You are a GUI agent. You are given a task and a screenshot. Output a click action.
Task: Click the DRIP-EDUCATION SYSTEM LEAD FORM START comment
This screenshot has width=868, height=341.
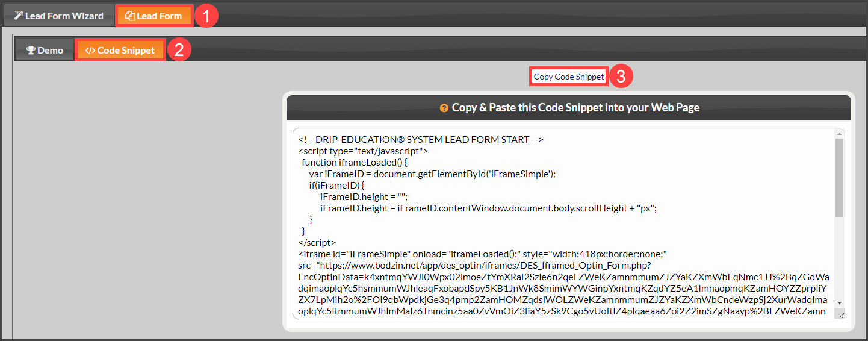pyautogui.click(x=421, y=139)
